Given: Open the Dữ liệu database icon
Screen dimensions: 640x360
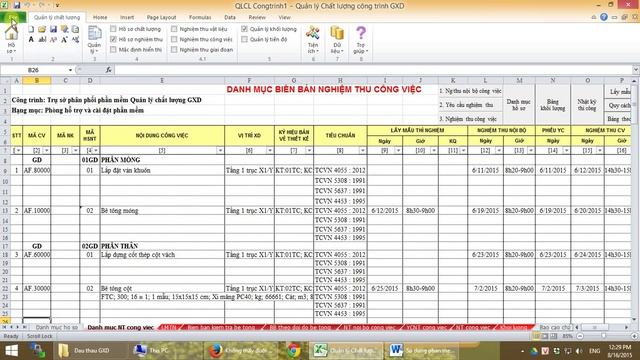Looking at the screenshot, I should pos(337,39).
